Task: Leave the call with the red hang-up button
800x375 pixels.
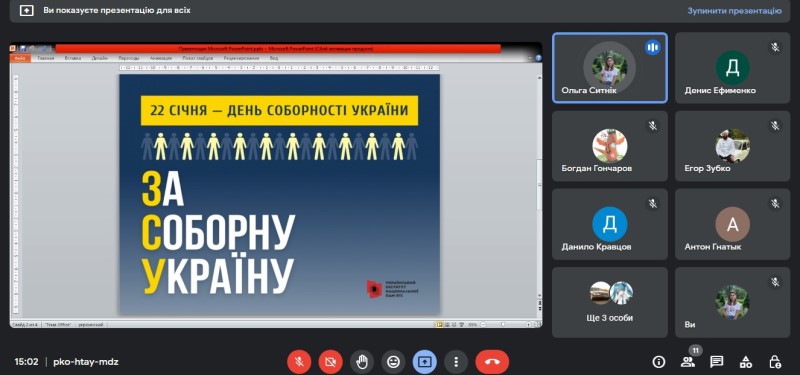Action: click(x=492, y=362)
